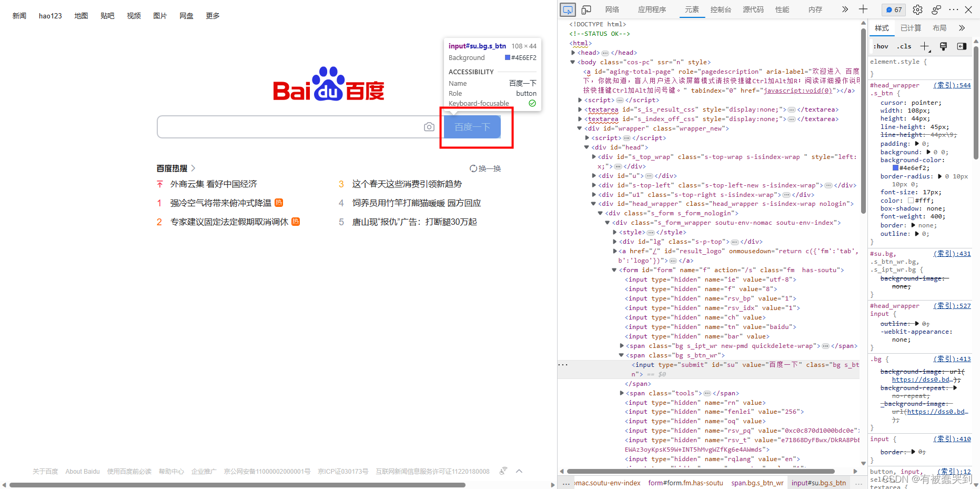Switch to 已计算 styles tab

click(911, 28)
